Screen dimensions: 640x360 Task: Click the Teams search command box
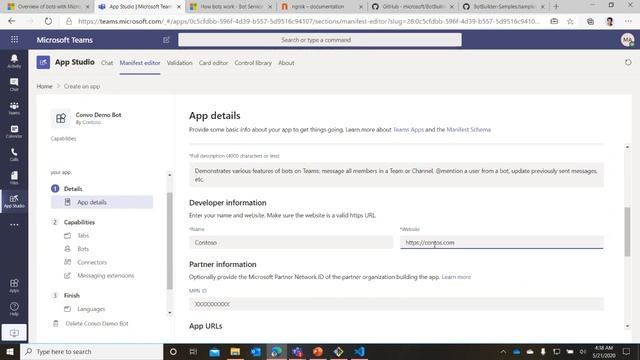coord(320,40)
